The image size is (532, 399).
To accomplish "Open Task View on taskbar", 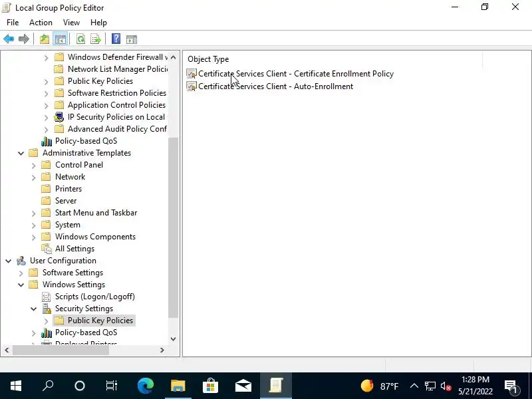I will pyautogui.click(x=112, y=386).
